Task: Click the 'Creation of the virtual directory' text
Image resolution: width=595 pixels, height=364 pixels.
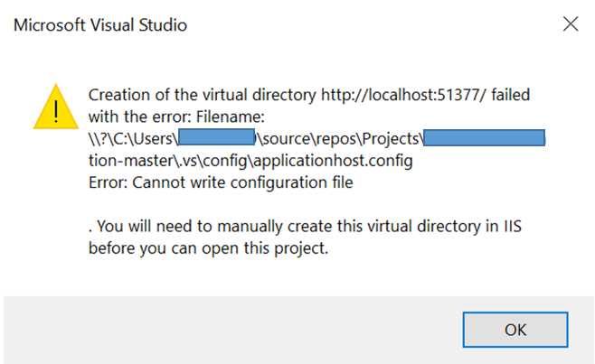Action: 203,95
